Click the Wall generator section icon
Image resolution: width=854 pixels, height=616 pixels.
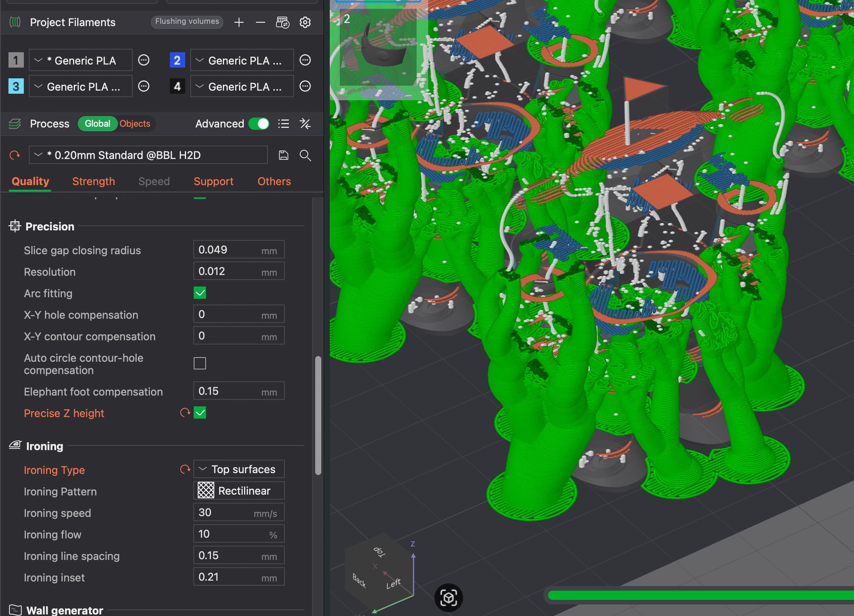[15, 610]
